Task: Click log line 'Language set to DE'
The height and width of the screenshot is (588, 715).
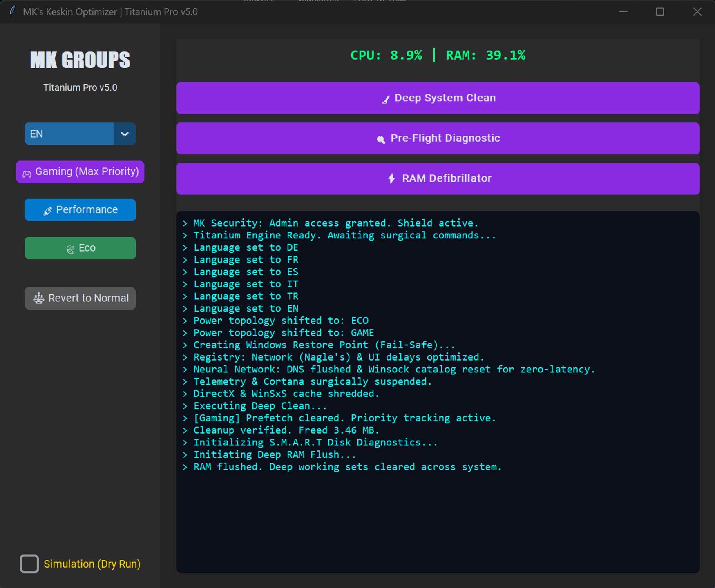Action: coord(240,247)
